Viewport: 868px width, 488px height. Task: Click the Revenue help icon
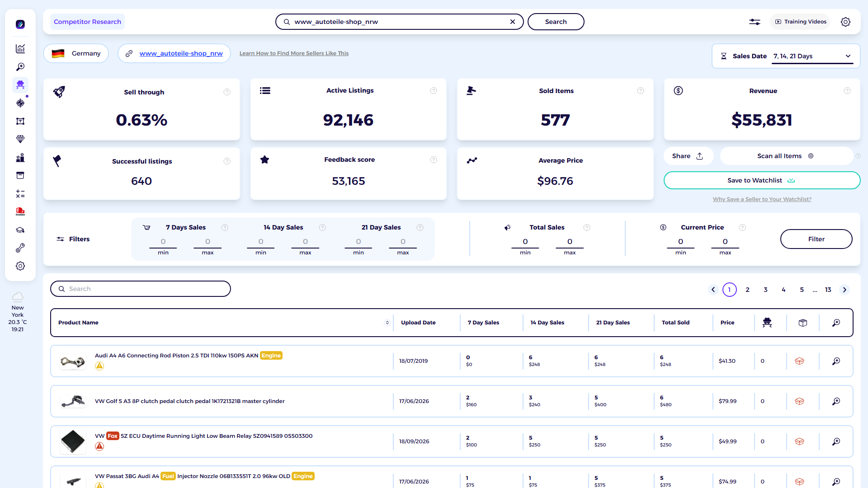click(x=847, y=91)
